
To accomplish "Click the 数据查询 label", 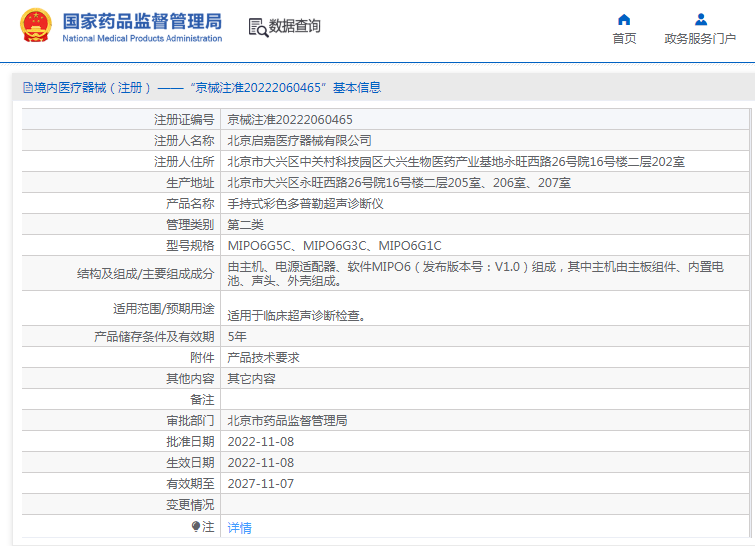I will pyautogui.click(x=294, y=26).
